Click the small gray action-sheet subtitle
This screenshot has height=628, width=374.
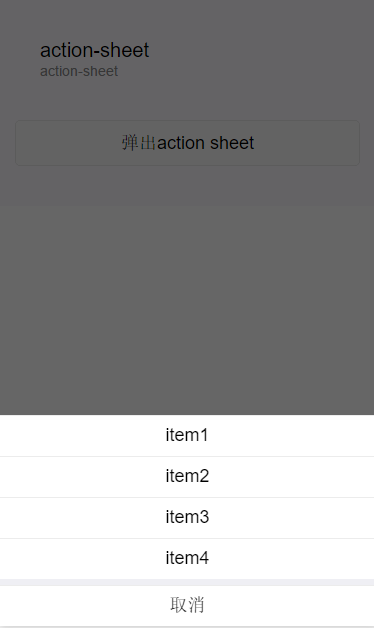(x=79, y=71)
